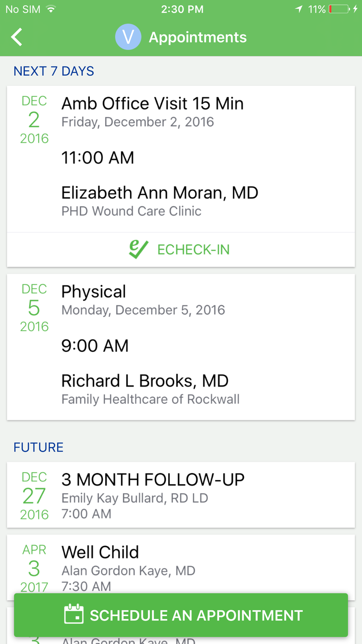Tap the FUTURE section header
The image size is (362, 644).
click(x=38, y=447)
